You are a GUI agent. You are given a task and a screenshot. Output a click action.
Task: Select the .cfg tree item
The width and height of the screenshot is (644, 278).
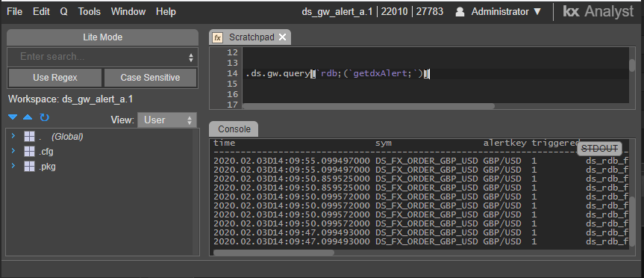pyautogui.click(x=46, y=152)
